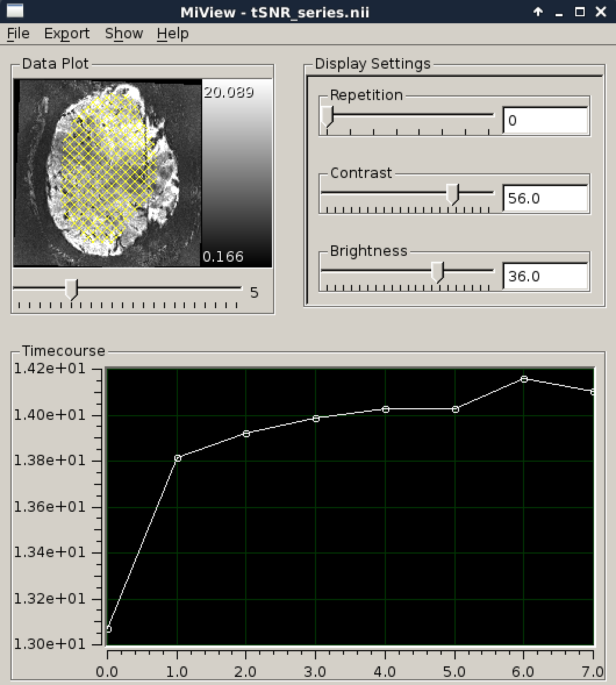Click the Repetition slider handle
616x685 pixels.
327,116
